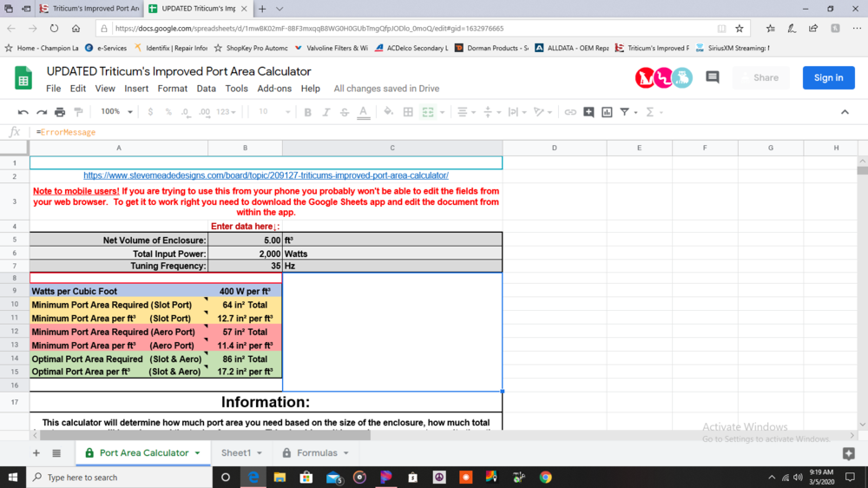
Task: Open the Data menu
Action: (206, 89)
